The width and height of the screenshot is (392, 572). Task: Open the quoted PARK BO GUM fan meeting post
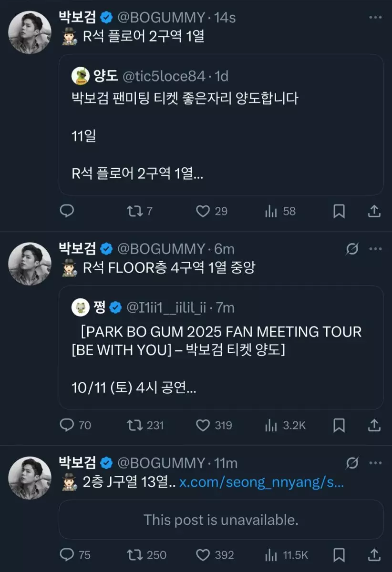click(x=221, y=347)
